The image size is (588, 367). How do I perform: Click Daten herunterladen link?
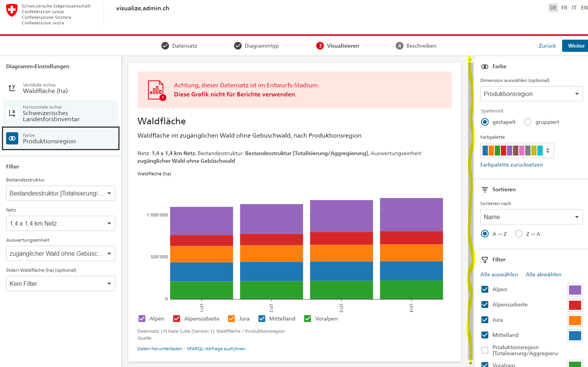point(160,349)
